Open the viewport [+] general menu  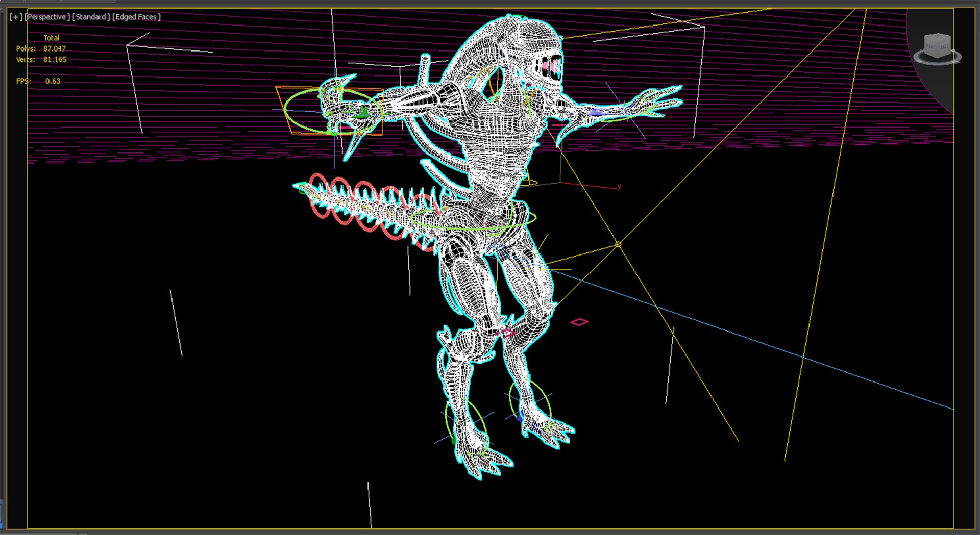[16, 17]
